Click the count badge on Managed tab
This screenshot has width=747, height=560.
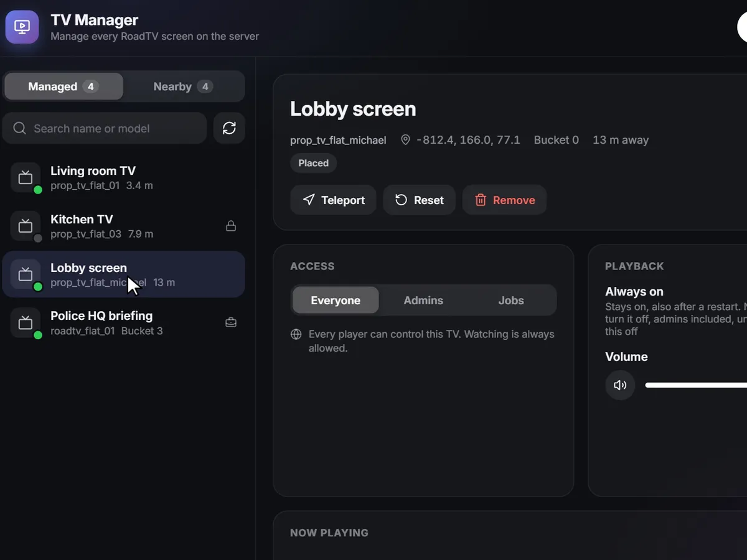pos(91,86)
